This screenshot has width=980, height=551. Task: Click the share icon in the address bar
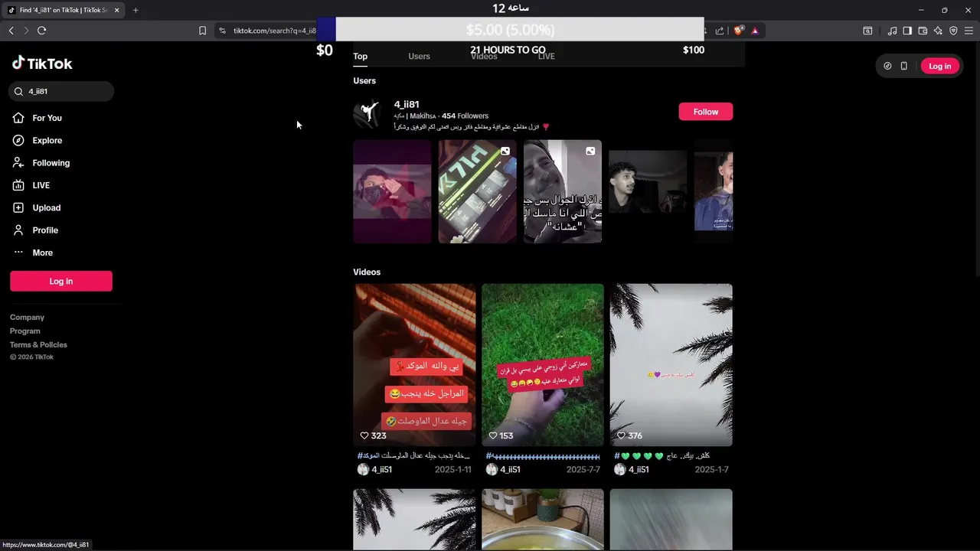[x=720, y=31]
